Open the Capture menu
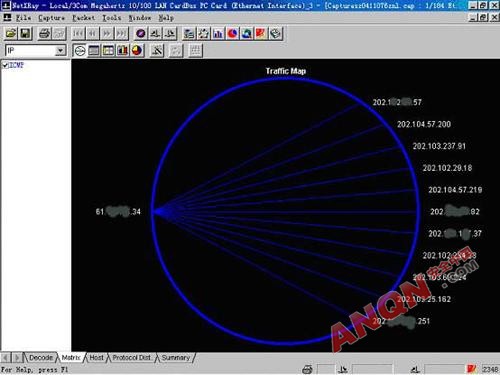 (51, 18)
